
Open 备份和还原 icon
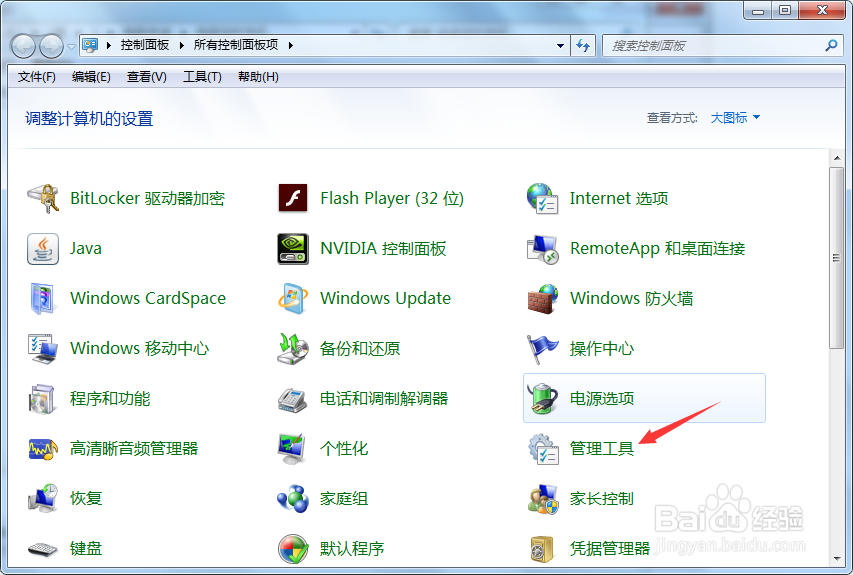pos(293,349)
